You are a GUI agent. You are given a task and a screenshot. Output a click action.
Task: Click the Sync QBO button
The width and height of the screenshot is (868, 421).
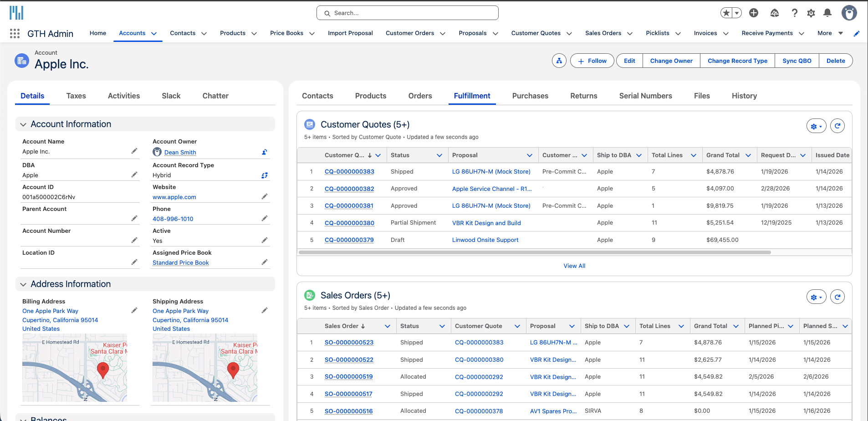point(797,61)
